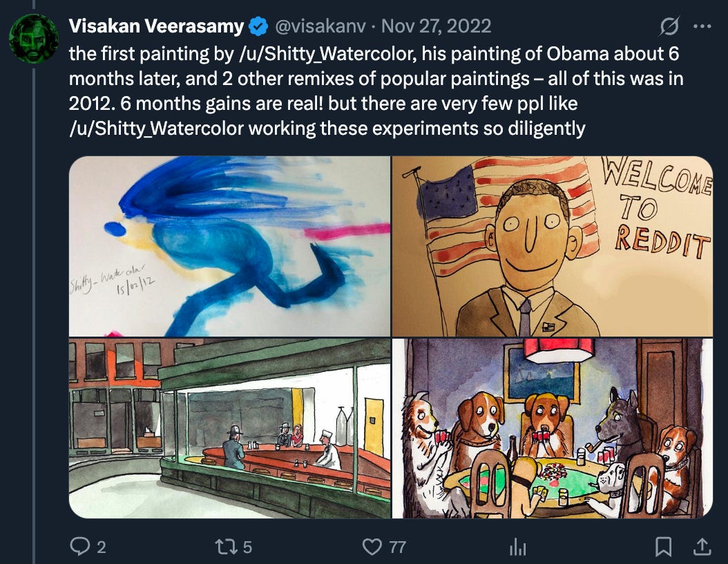
Task: Click the like count 77
Action: coord(397,547)
